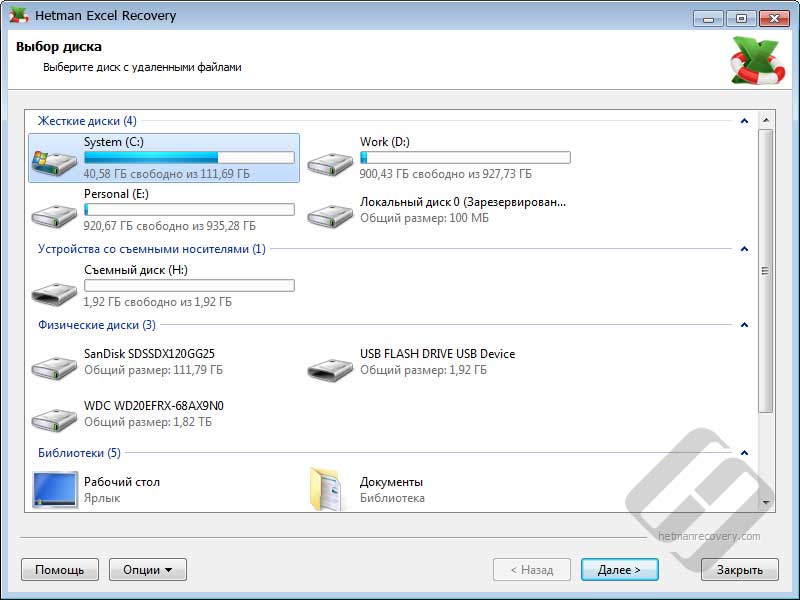Click the Hetman Excel Recovery lifebuoy logo
800x600 pixels.
[x=757, y=60]
